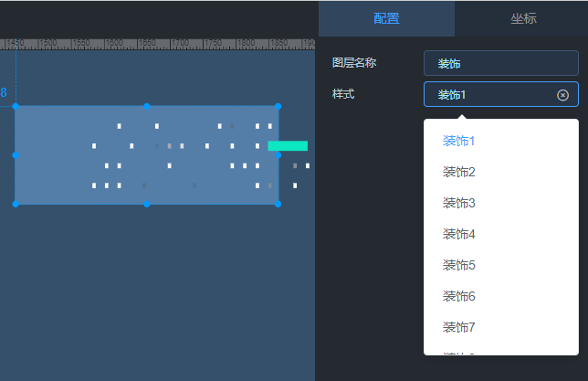Click the bottom-right resize handle of the selection
This screenshot has width=588, height=381.
click(x=278, y=204)
